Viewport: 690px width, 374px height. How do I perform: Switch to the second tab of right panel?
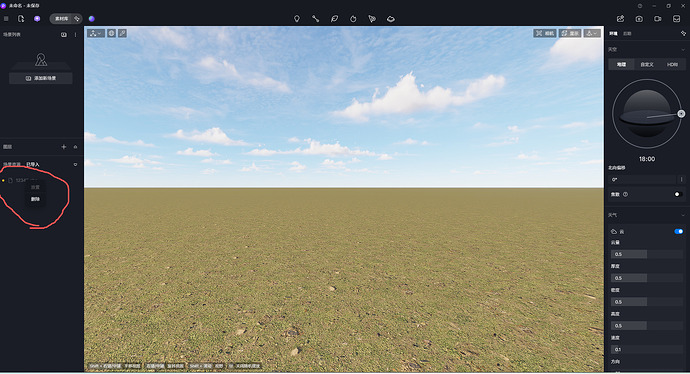[627, 33]
